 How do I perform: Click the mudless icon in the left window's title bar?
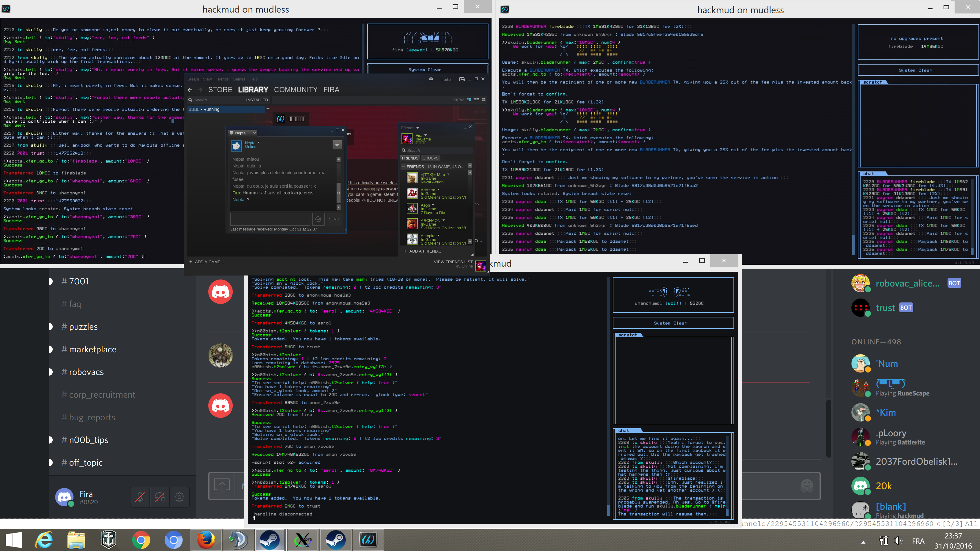click(6, 9)
